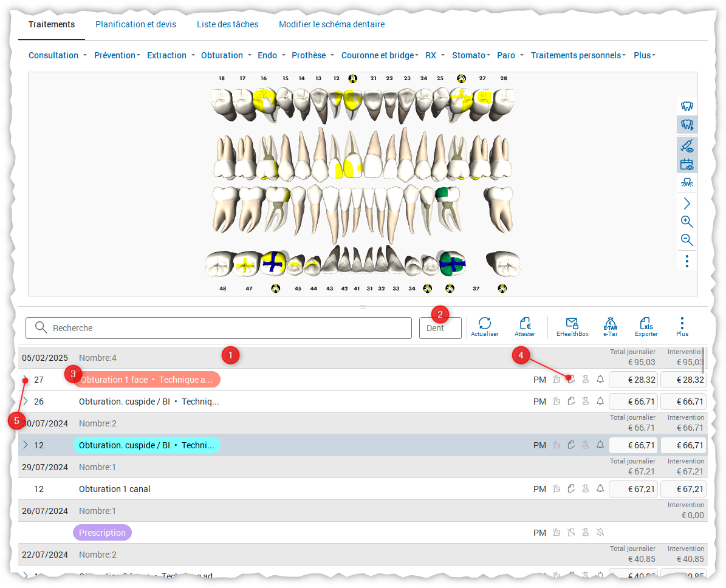Click bell icon on tooth 26 row
This screenshot has width=726, height=588.
(600, 402)
